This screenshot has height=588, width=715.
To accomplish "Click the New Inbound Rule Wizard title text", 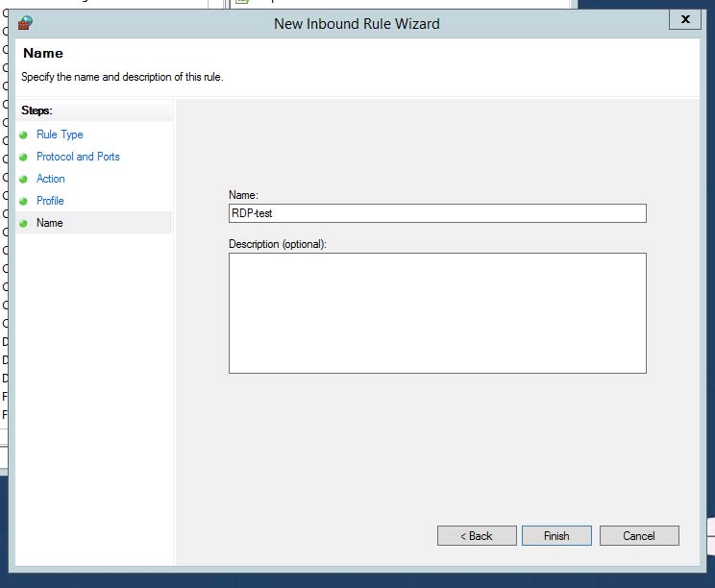I will 357,23.
